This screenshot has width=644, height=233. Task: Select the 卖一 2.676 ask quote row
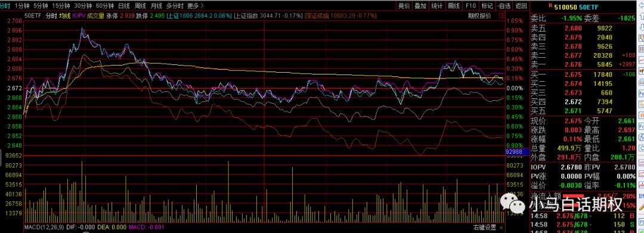(583, 64)
